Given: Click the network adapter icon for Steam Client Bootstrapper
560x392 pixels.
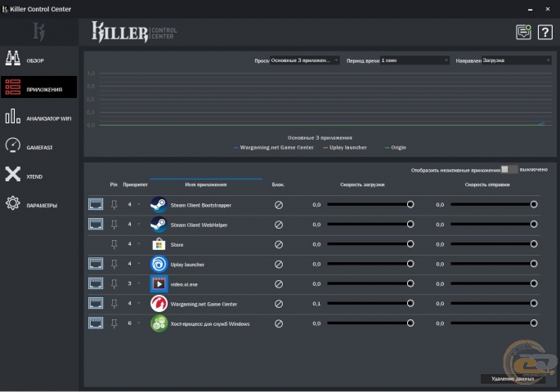Looking at the screenshot, I should tap(96, 204).
